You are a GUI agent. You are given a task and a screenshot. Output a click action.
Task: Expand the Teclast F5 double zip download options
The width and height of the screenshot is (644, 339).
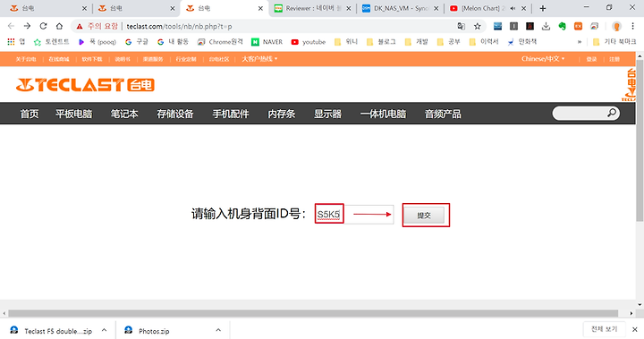pyautogui.click(x=105, y=330)
